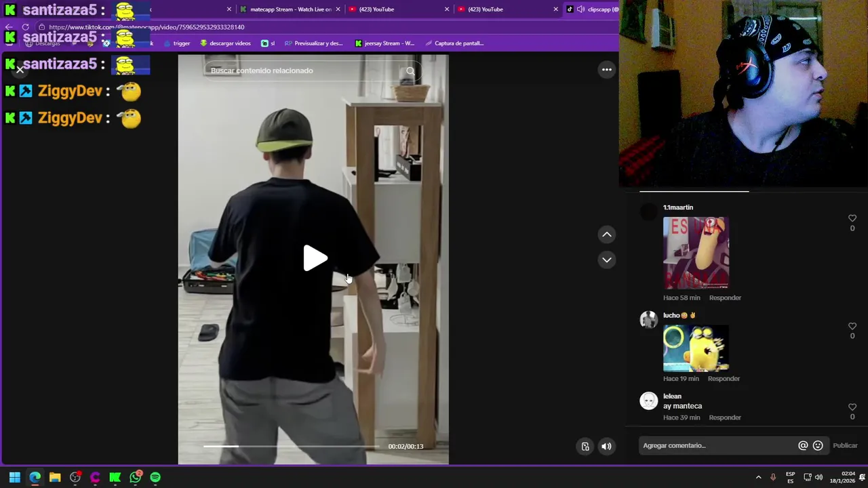Open OBS Studio from the taskbar
The width and height of the screenshot is (868, 488).
(x=75, y=477)
